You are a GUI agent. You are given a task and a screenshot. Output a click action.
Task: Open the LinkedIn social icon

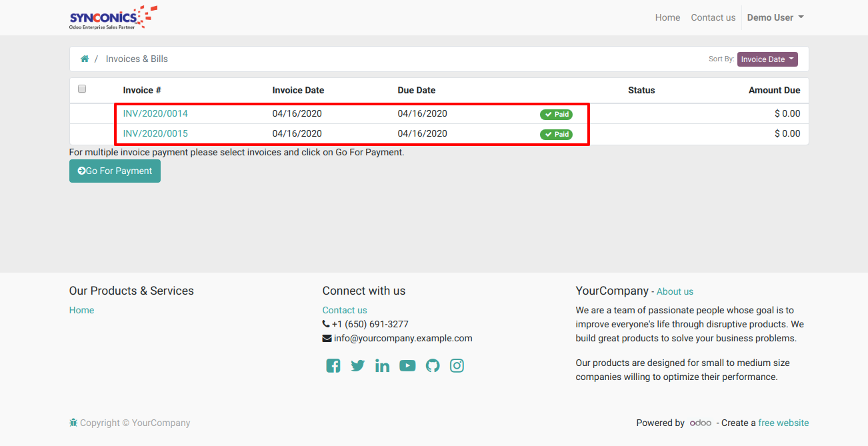click(x=382, y=365)
